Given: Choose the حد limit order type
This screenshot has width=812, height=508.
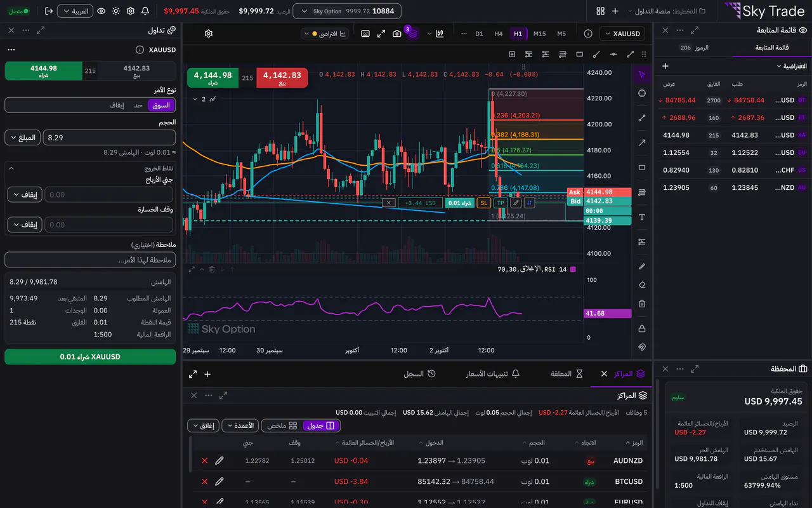Looking at the screenshot, I should tap(138, 105).
